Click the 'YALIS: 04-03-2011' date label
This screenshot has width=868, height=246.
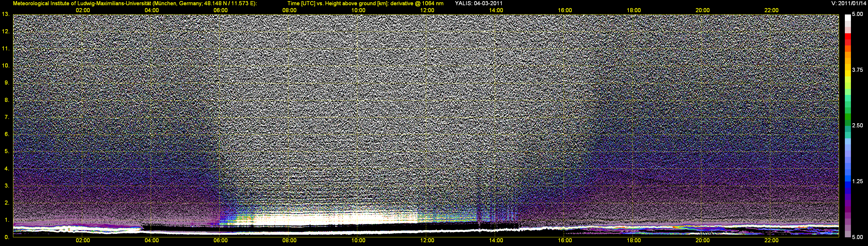click(479, 3)
